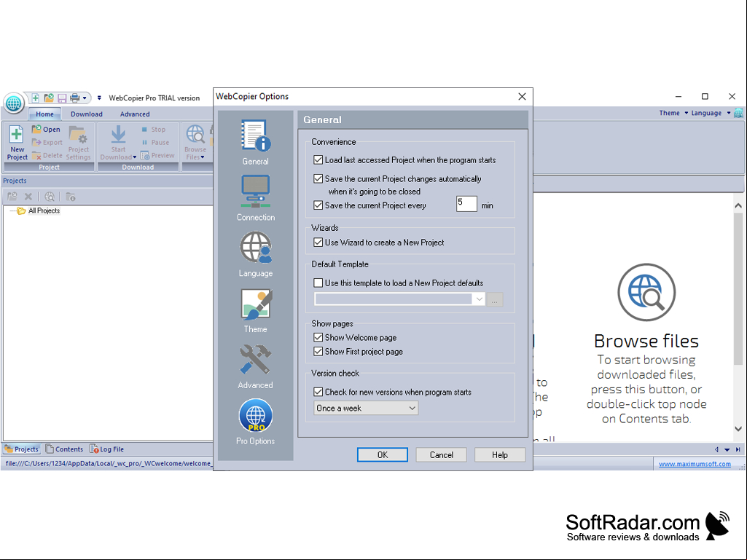The image size is (747, 560).
Task: Create a New Project from the ribbon
Action: coord(17,143)
